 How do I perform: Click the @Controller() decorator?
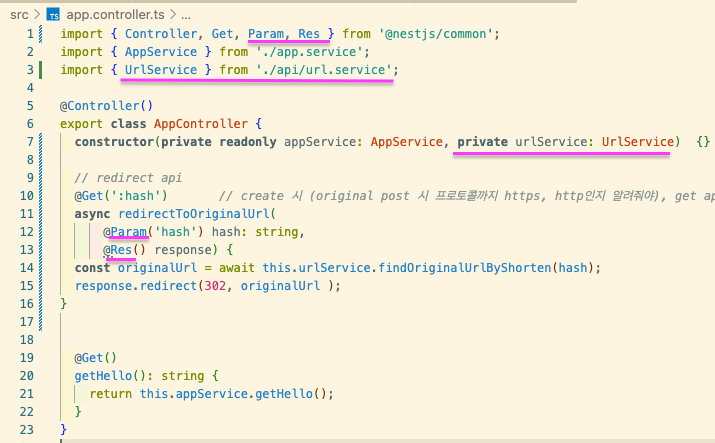pos(106,106)
